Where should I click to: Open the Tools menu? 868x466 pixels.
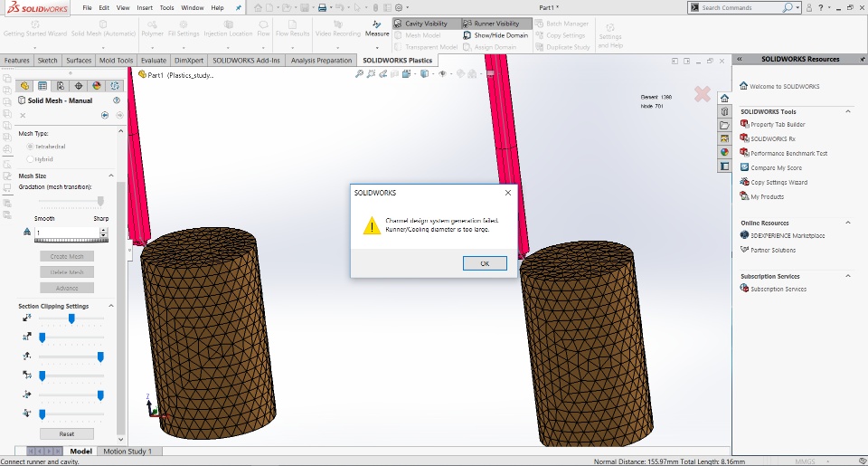(x=166, y=8)
